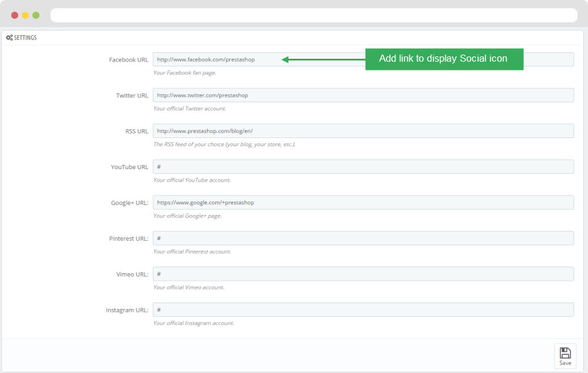
Task: Focus the Facebook URL input field
Action: click(x=363, y=59)
